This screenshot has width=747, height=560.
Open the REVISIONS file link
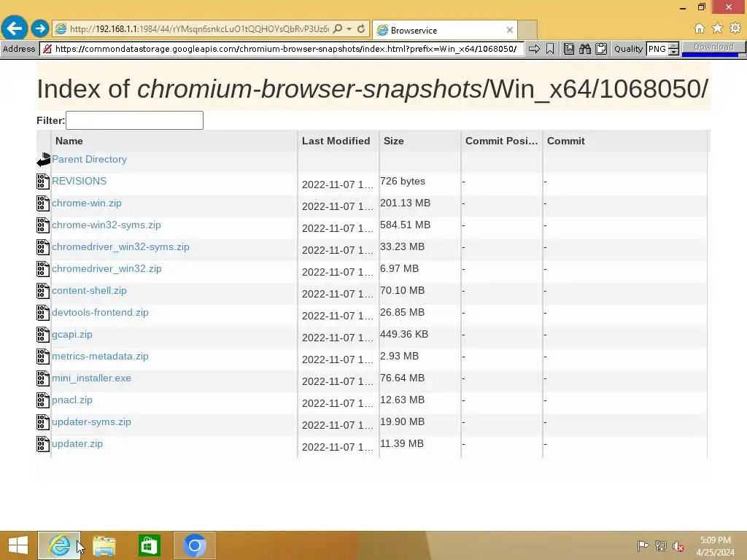[x=79, y=181]
